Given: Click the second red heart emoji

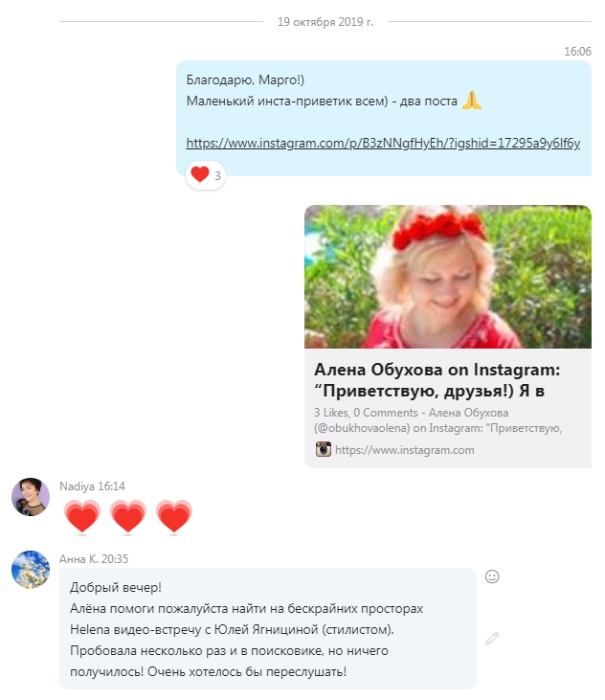Looking at the screenshot, I should [128, 516].
